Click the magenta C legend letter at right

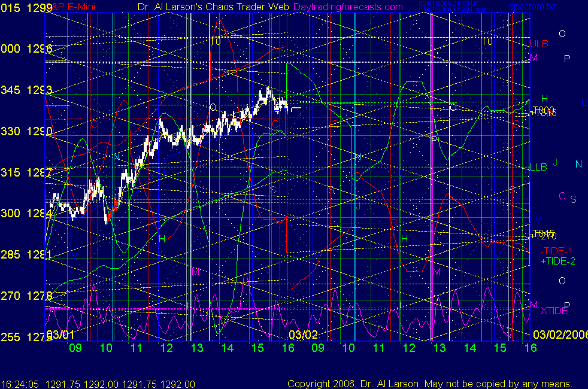[562, 196]
